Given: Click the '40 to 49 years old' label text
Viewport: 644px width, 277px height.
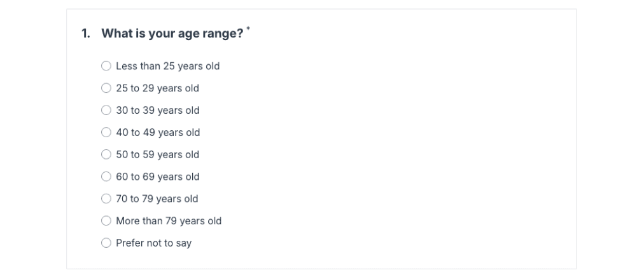Looking at the screenshot, I should point(158,132).
